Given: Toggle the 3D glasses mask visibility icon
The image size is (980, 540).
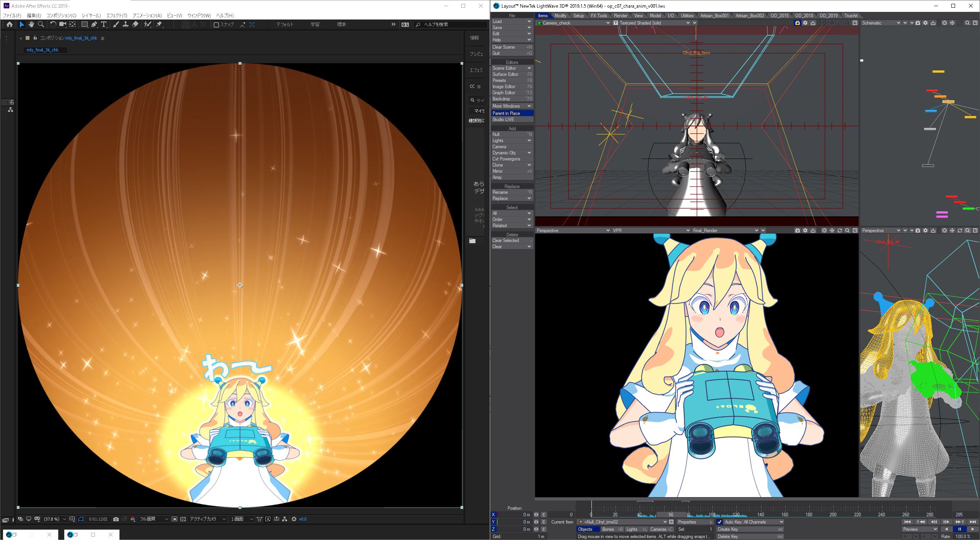Looking at the screenshot, I should point(37,519).
